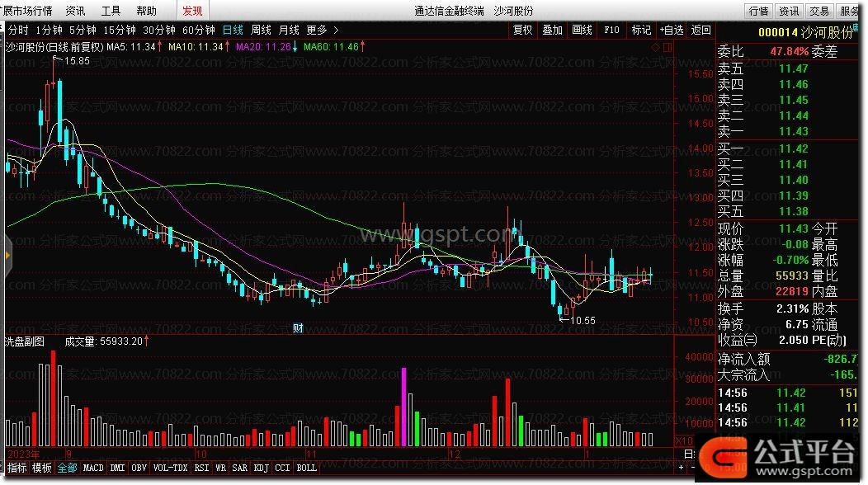
Task: Open the F10 company info button
Action: (x=611, y=30)
